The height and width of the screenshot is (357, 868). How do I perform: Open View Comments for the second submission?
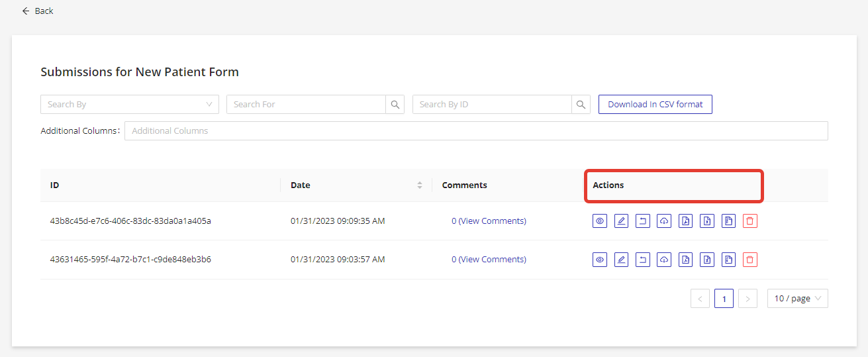(x=492, y=260)
